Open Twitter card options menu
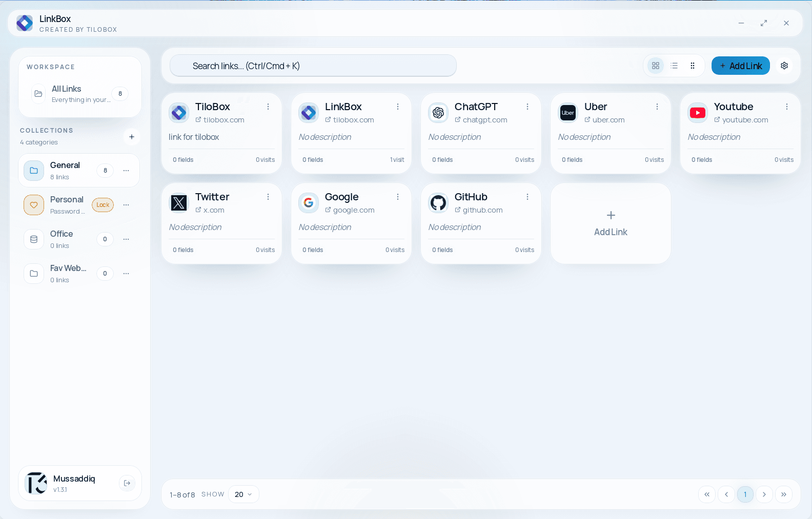Screen dimensions: 812x519 [x=268, y=197]
